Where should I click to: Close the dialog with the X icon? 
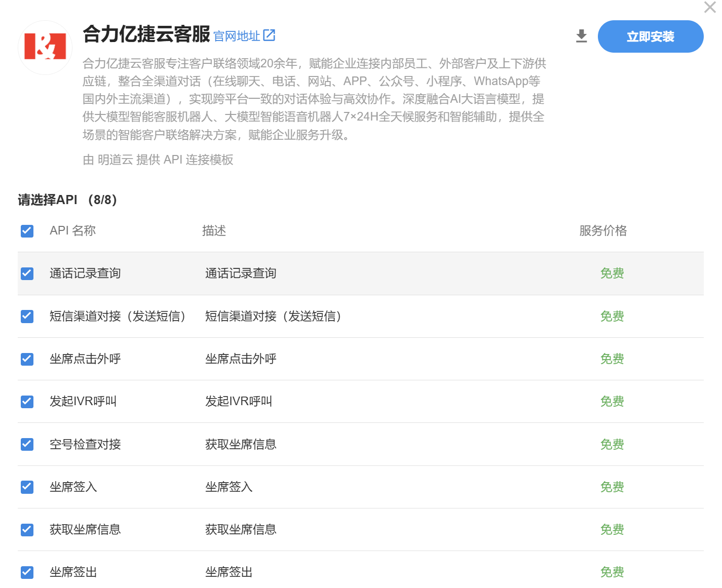(710, 7)
